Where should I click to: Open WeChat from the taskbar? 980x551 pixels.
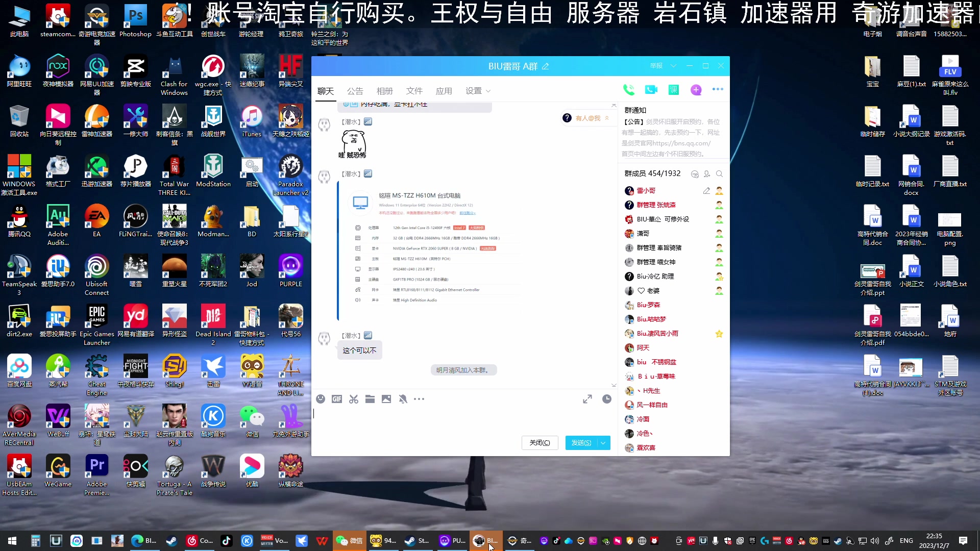pos(349,540)
